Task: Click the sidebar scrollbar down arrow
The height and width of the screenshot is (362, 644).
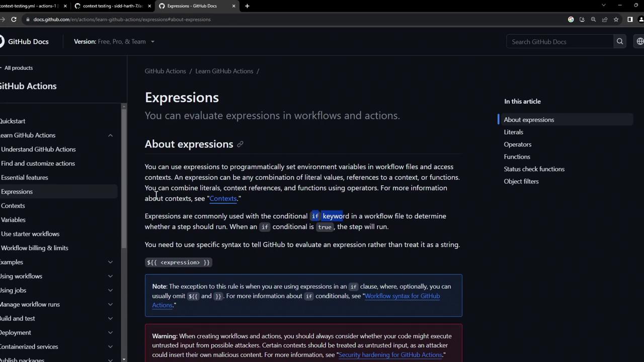Action: pyautogui.click(x=124, y=358)
